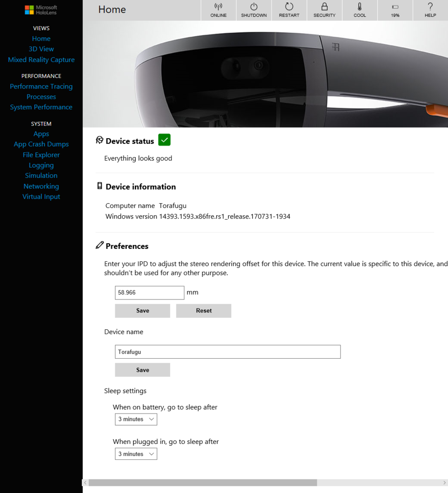Open the Apps page
448x493 pixels.
(41, 134)
